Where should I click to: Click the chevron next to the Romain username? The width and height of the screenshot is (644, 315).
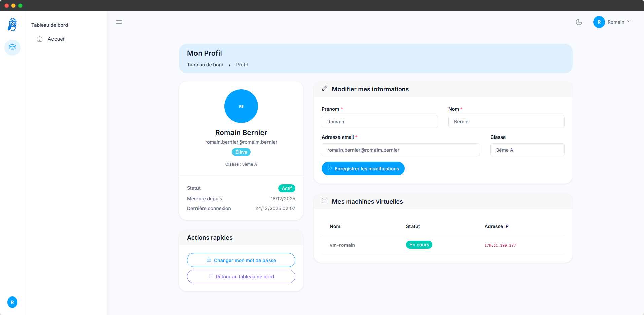(629, 21)
